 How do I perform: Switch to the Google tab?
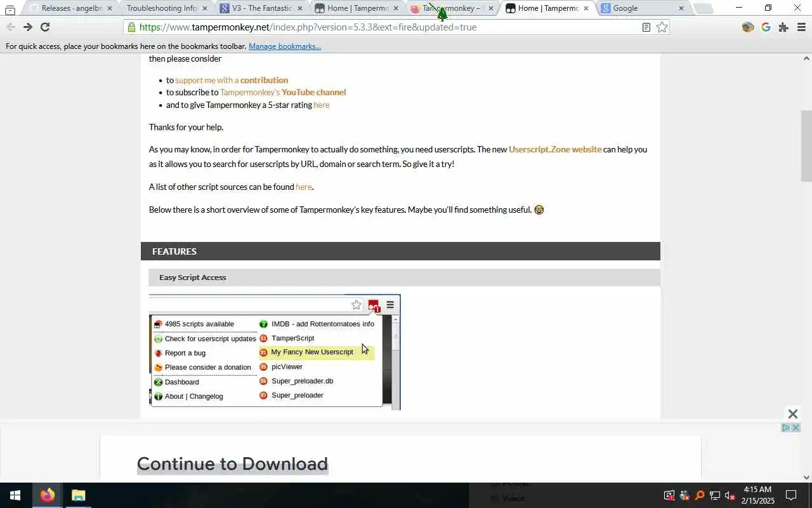click(643, 8)
